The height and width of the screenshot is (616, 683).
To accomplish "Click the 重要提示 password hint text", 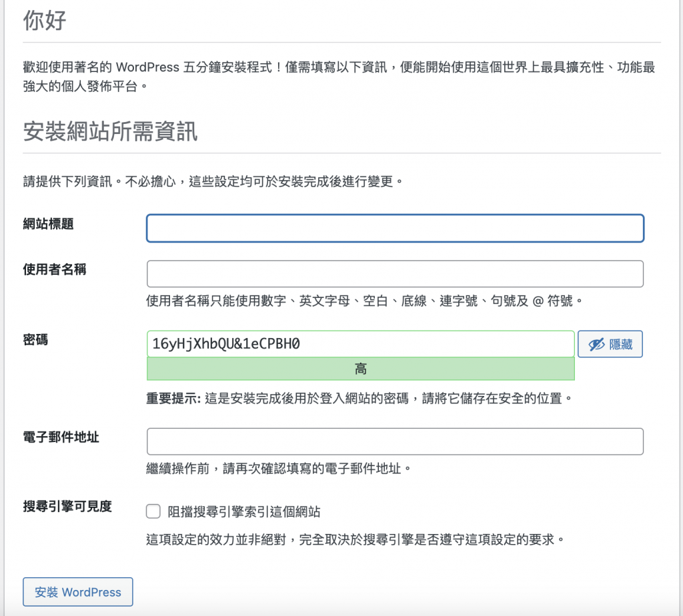I will tap(360, 398).
